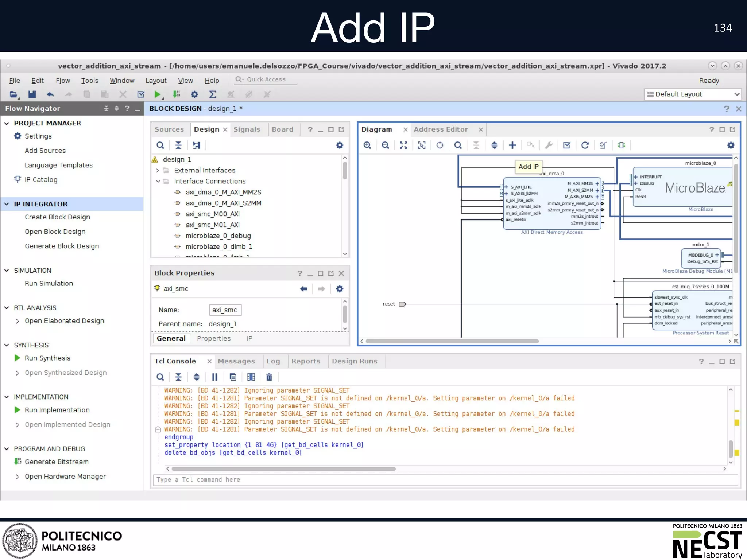The width and height of the screenshot is (747, 560).
Task: Click Run Implementation
Action: click(x=57, y=410)
